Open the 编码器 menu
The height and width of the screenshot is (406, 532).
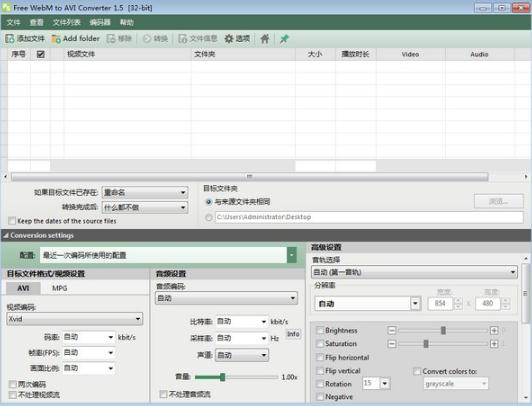pyautogui.click(x=100, y=22)
